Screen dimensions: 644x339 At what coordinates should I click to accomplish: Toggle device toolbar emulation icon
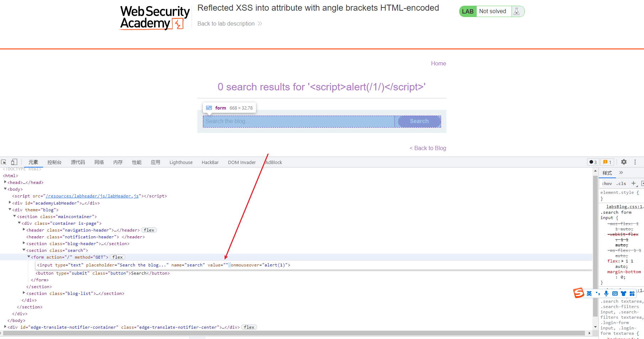click(x=14, y=162)
